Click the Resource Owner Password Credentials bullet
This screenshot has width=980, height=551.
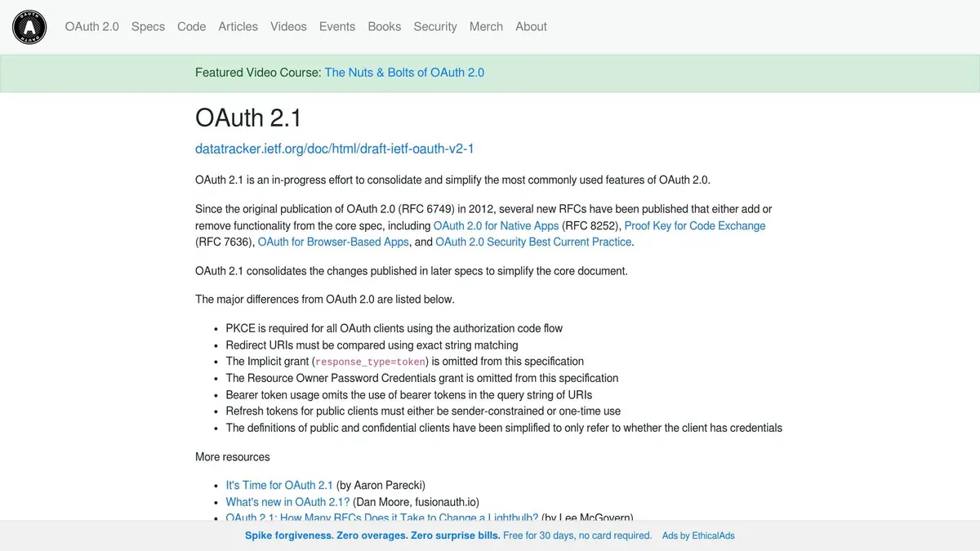point(422,378)
